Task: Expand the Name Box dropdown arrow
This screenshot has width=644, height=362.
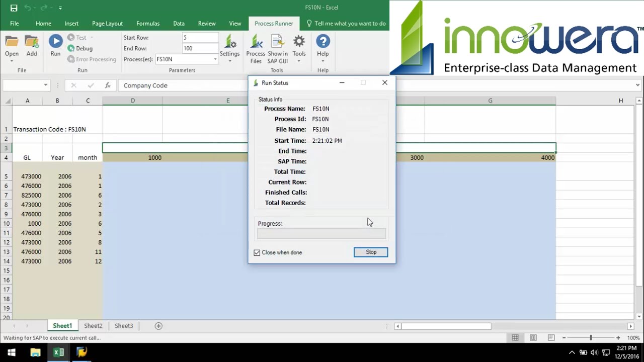Action: click(x=45, y=85)
